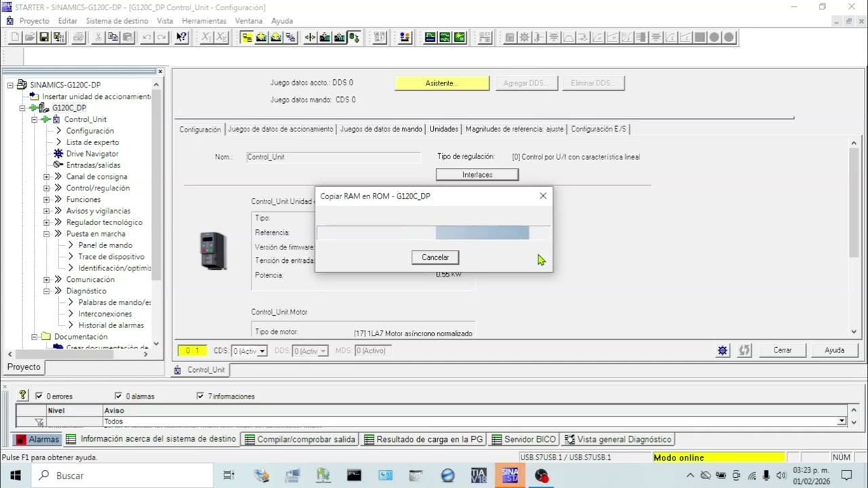Collapse the Diagnóstico node
Image resolution: width=868 pixels, height=488 pixels.
pyautogui.click(x=47, y=291)
